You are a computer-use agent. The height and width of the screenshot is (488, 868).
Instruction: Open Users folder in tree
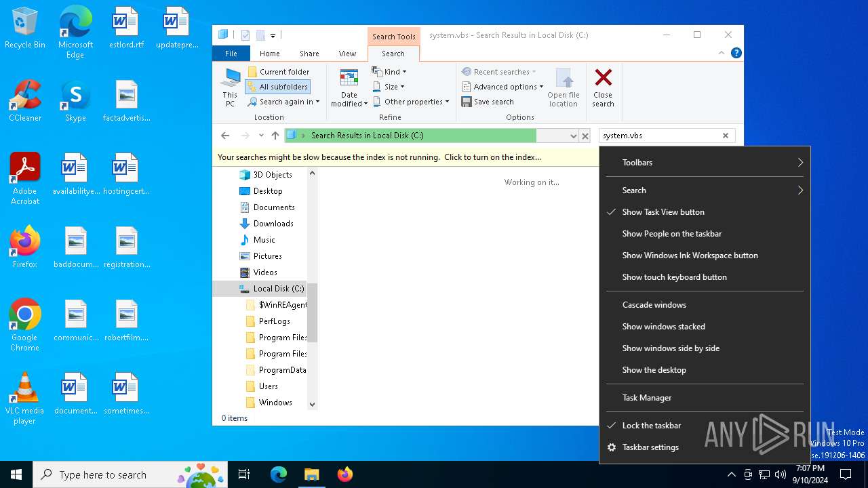268,386
